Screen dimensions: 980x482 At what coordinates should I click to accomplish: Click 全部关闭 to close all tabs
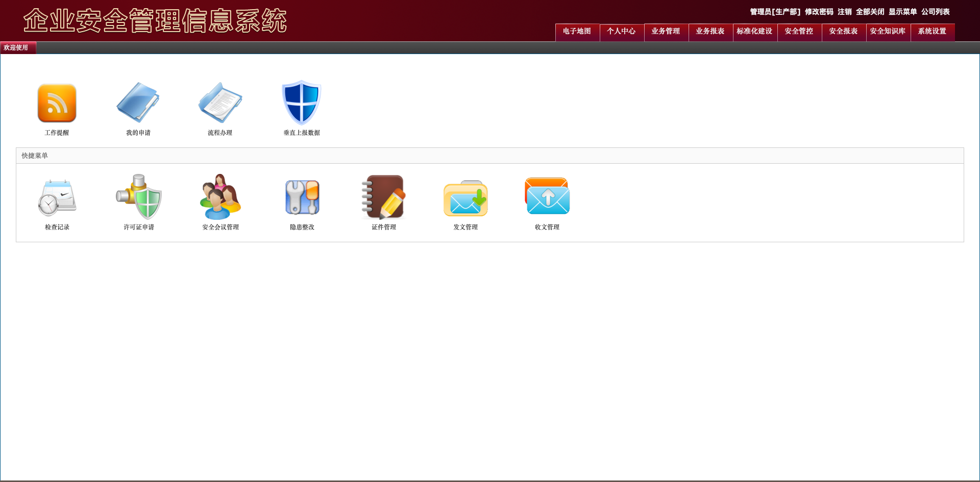click(870, 12)
